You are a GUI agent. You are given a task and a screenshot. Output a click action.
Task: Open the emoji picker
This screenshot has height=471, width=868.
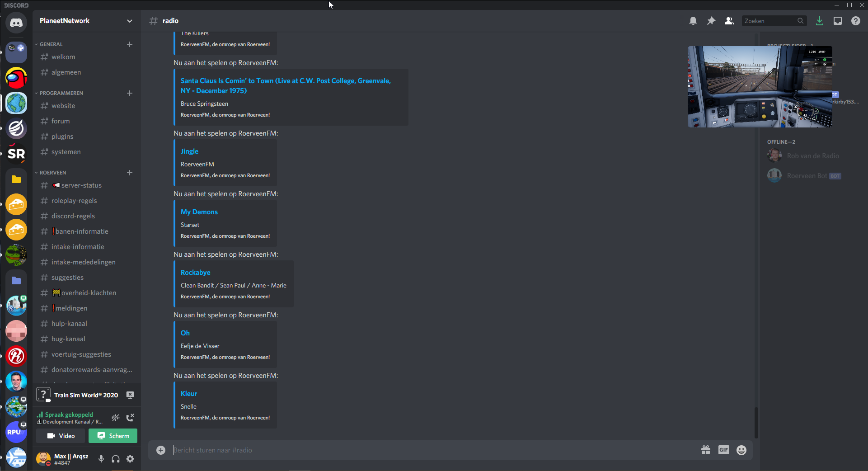(741, 450)
